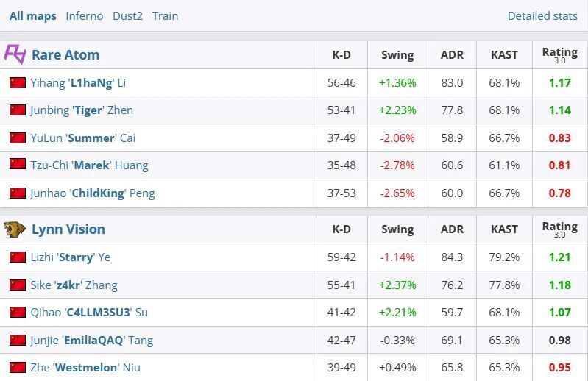
Task: Click the flag next to Summer
Action: pos(18,138)
